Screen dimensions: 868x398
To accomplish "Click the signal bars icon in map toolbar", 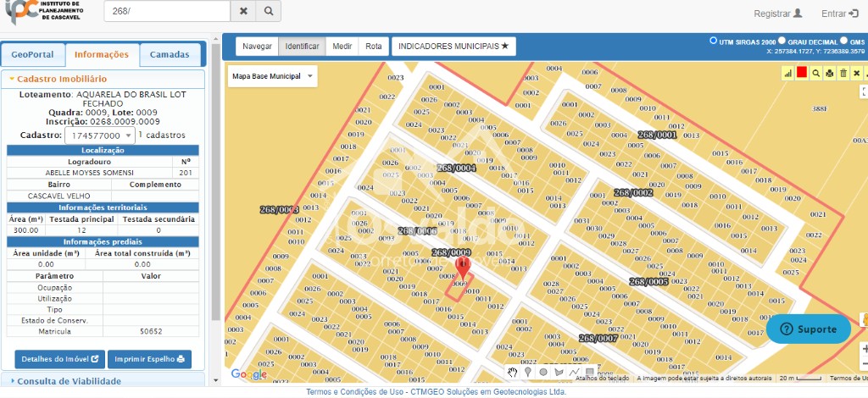I will (787, 74).
